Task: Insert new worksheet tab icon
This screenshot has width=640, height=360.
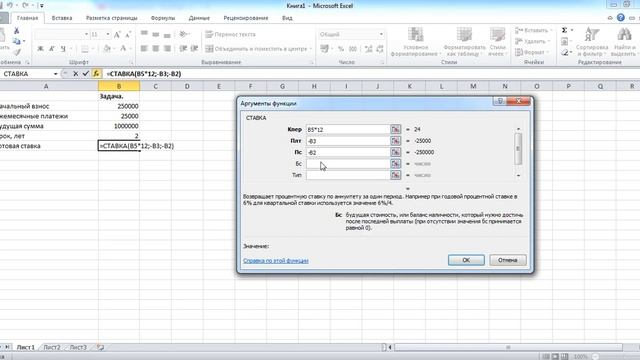Action: (100, 347)
